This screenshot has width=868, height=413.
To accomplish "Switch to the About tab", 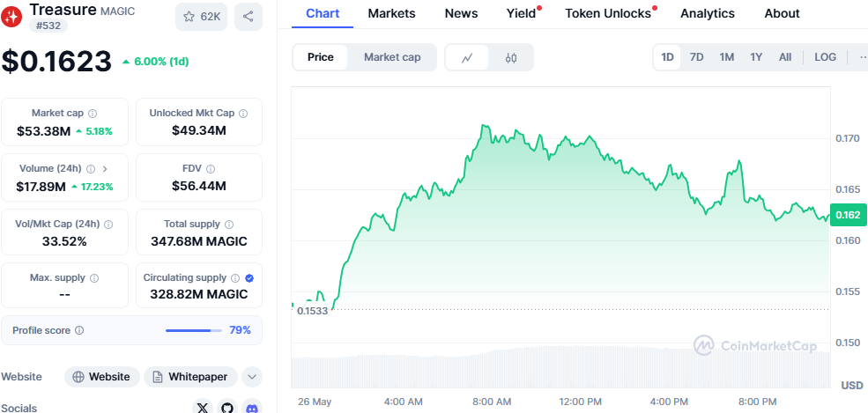I will click(782, 13).
